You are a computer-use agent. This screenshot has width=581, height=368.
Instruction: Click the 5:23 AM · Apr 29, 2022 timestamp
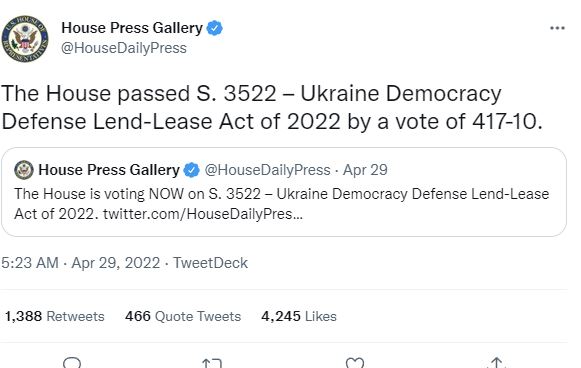(80, 263)
